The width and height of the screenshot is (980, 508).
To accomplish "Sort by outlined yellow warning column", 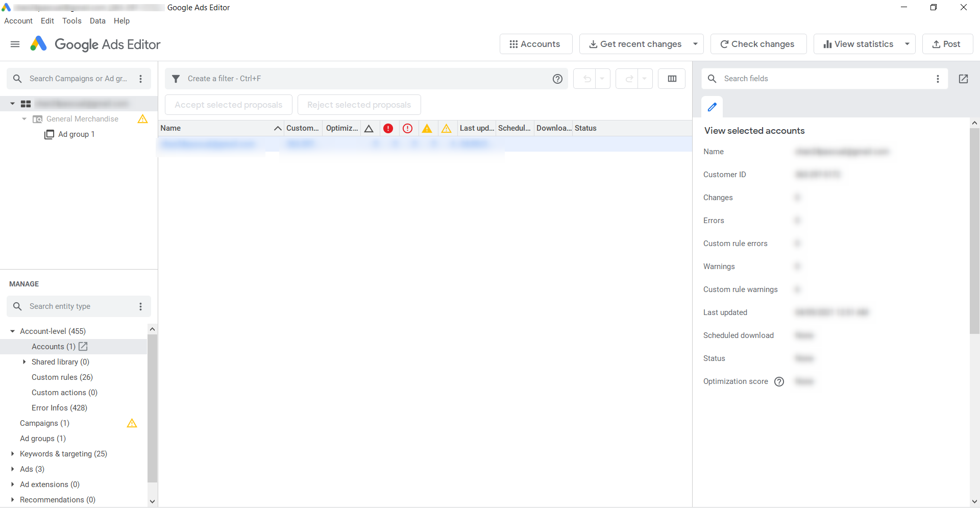I will [446, 128].
